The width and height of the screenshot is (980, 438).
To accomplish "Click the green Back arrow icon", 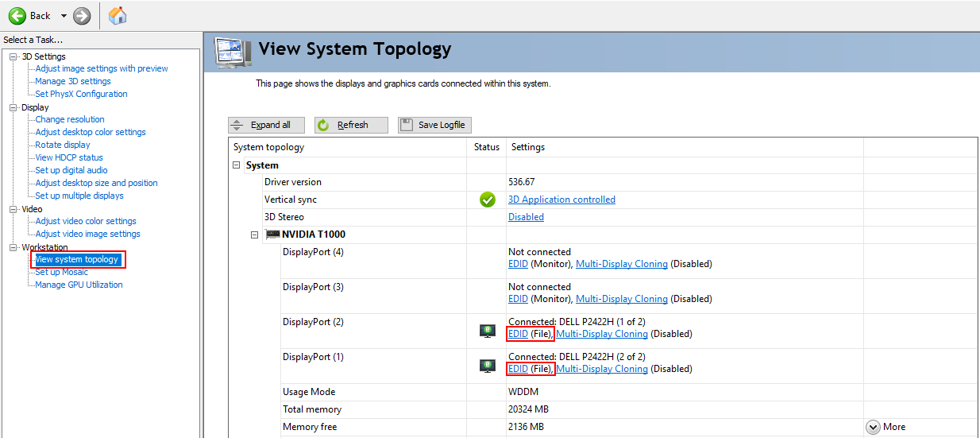I will [x=17, y=16].
